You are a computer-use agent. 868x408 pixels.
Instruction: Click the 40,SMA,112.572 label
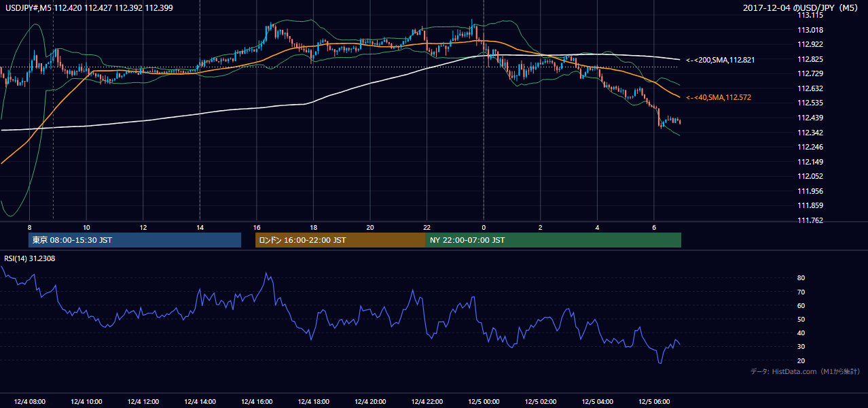[x=718, y=98]
